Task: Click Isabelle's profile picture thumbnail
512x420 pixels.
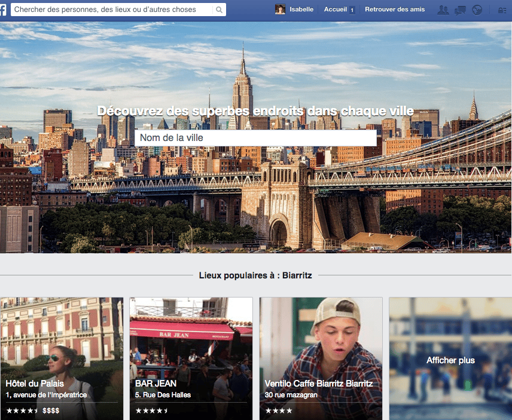Action: click(280, 10)
